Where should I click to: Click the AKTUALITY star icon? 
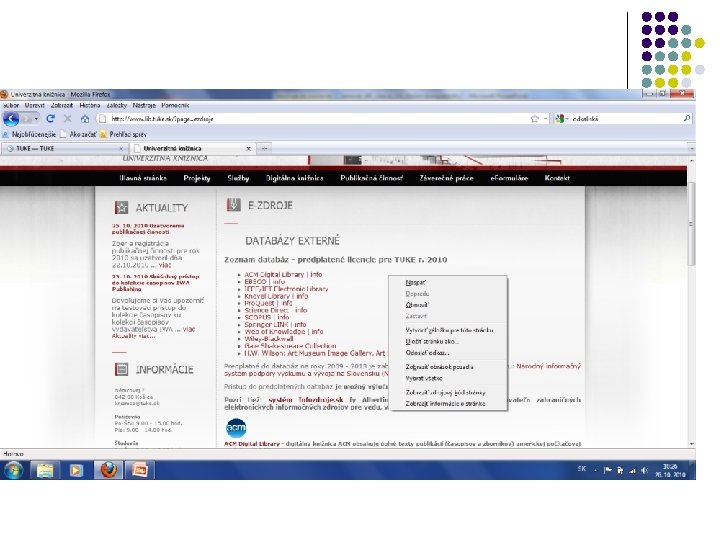pos(121,208)
